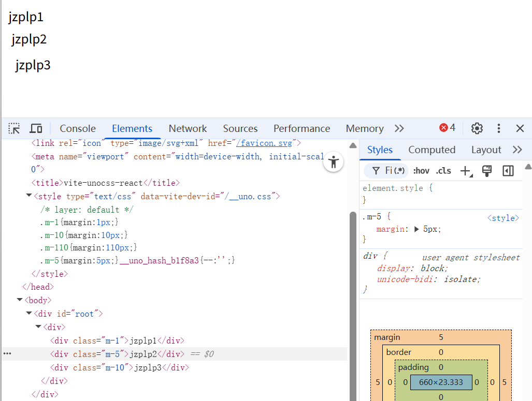This screenshot has height=401, width=532.
Task: Open the <style> source link for .m-5 rule
Action: coord(503,218)
